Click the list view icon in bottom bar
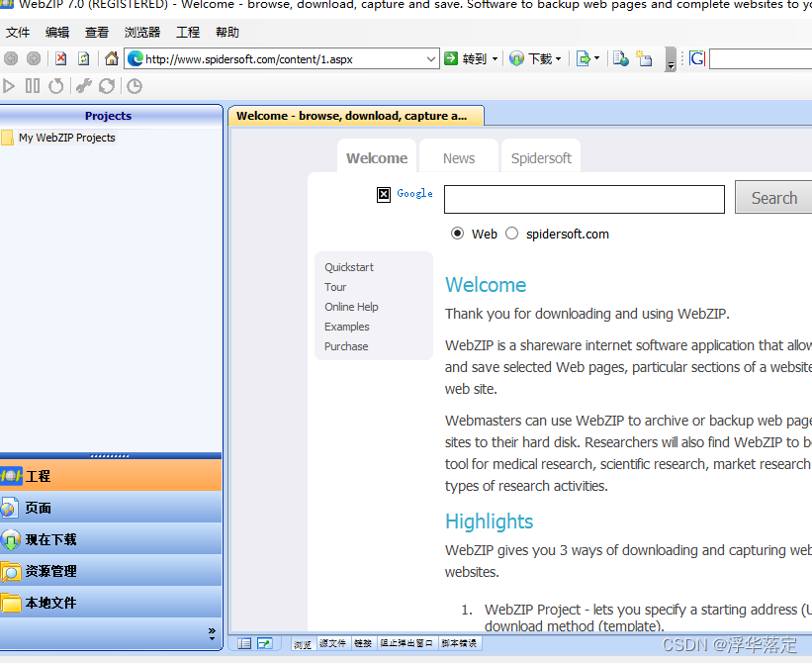Image resolution: width=812 pixels, height=663 pixels. pyautogui.click(x=244, y=643)
